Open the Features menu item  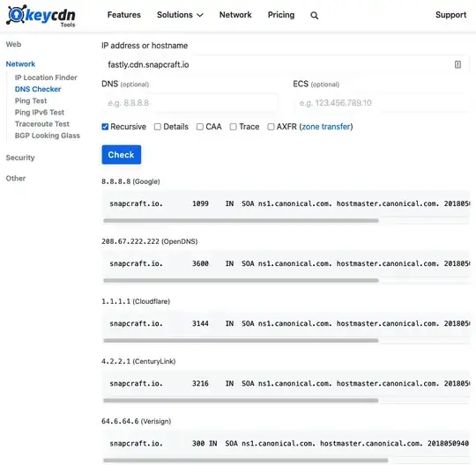(124, 15)
